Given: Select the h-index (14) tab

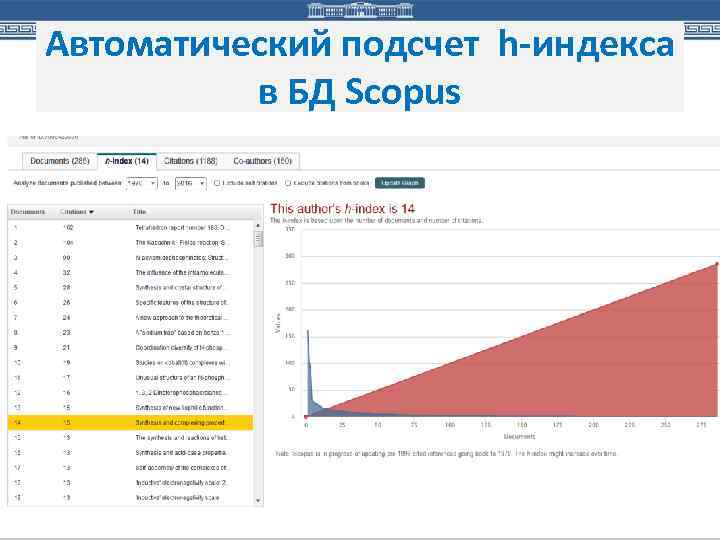Looking at the screenshot, I should [x=127, y=161].
